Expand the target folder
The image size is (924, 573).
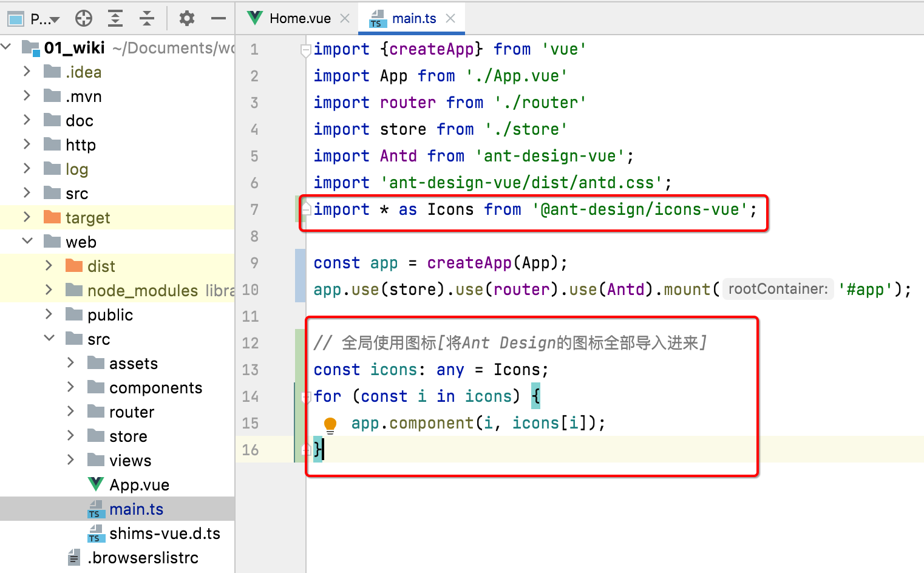27,217
